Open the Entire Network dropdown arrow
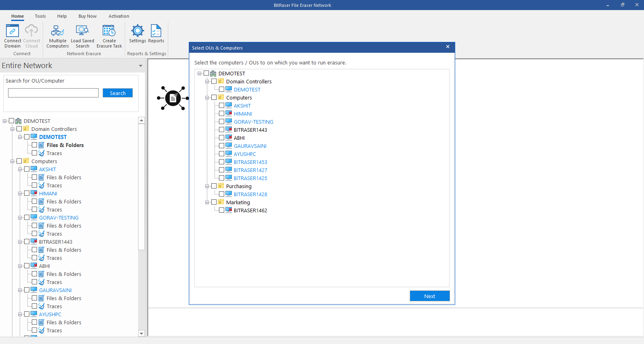The height and width of the screenshot is (344, 644). [x=140, y=66]
